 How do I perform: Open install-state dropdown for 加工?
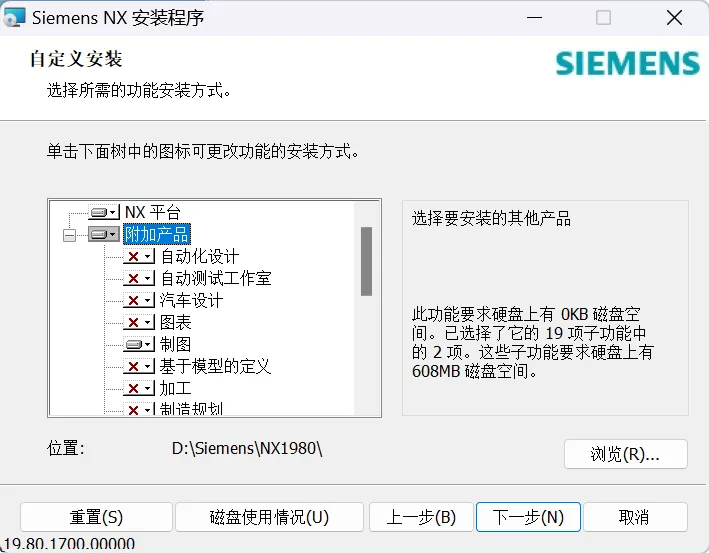[x=139, y=388]
